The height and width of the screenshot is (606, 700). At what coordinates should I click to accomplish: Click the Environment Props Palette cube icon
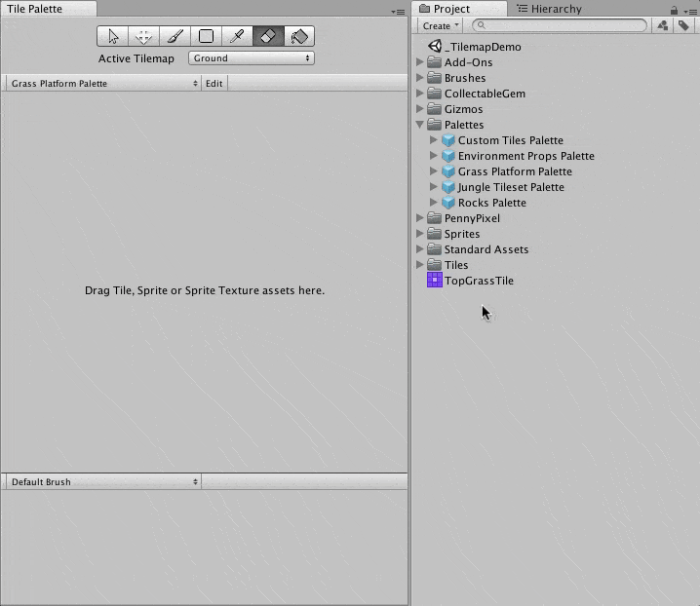coord(448,156)
